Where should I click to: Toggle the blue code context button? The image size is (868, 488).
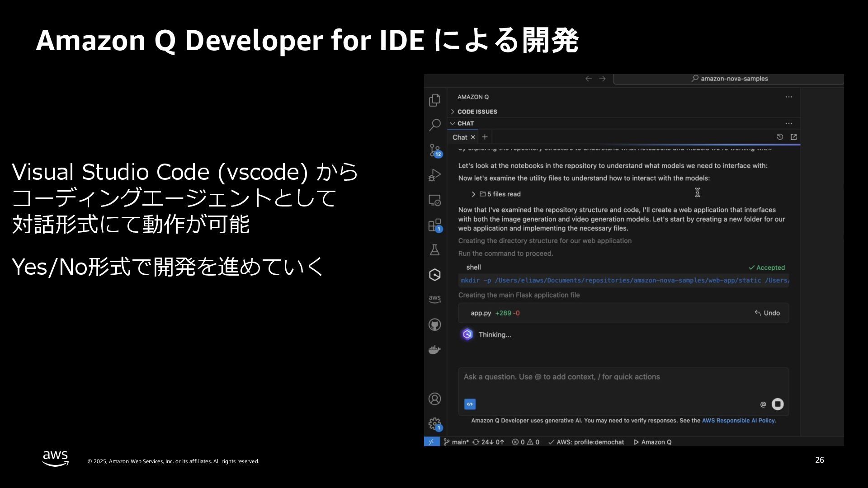coord(470,404)
